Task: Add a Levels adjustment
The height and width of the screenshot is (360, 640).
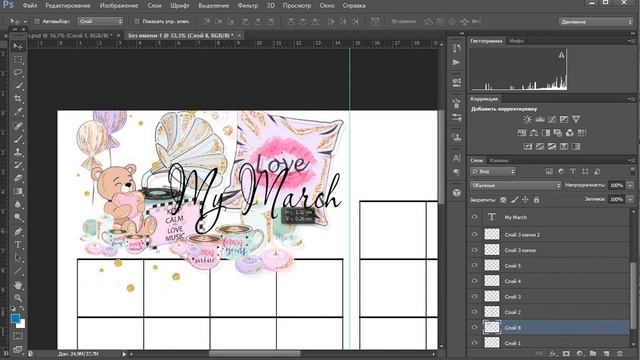Action: coord(540,119)
